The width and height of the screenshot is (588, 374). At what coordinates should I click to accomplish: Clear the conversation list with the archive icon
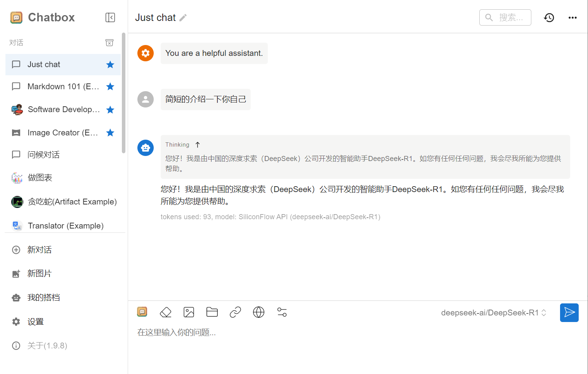(x=109, y=43)
